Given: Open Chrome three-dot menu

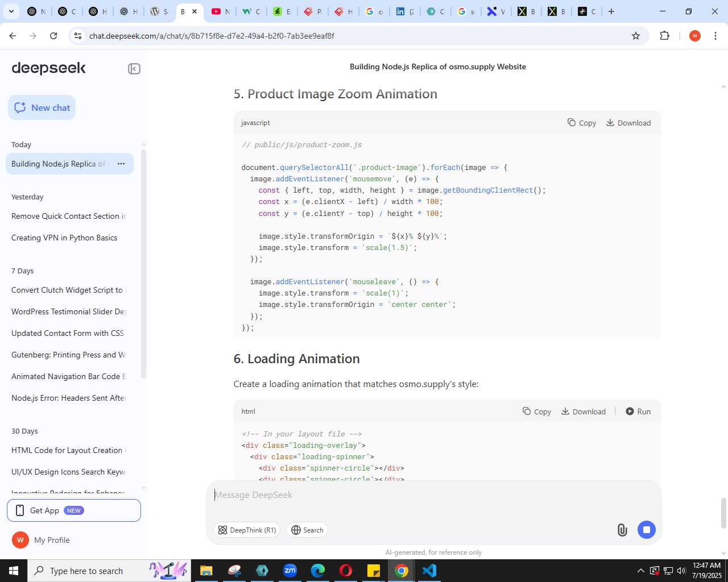Looking at the screenshot, I should tap(715, 36).
